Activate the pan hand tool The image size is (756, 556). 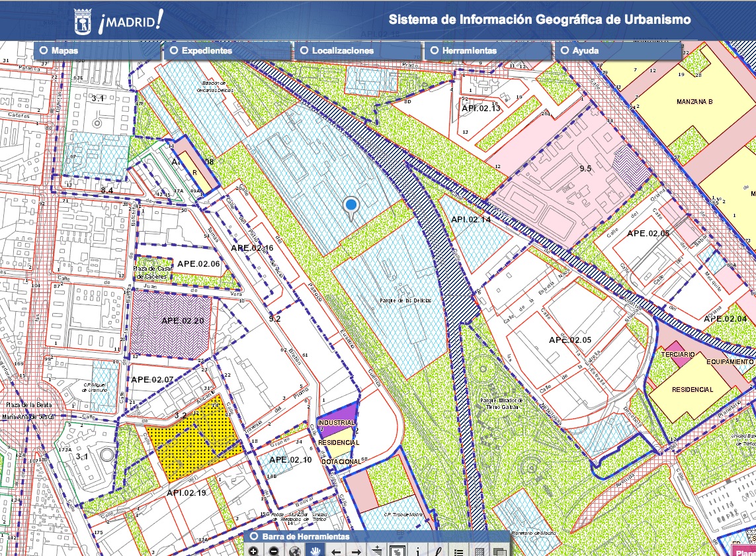[315, 551]
